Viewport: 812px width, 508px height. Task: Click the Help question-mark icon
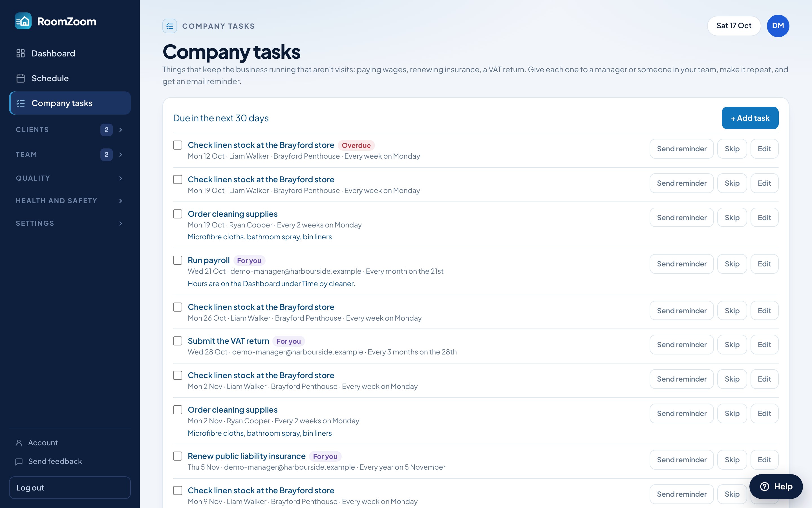click(x=764, y=486)
